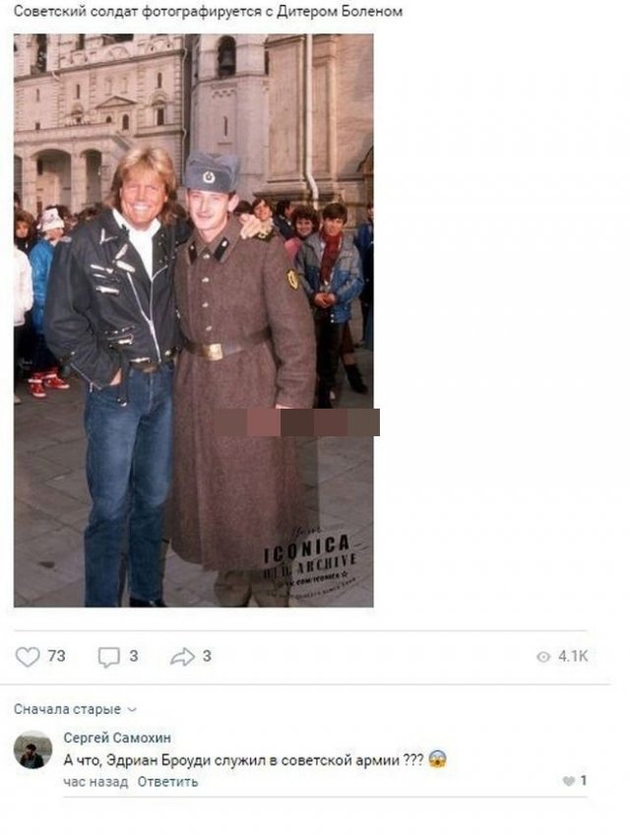The width and height of the screenshot is (630, 840).
Task: Like Сергей Самохин's comment with small heart
Action: 568,782
